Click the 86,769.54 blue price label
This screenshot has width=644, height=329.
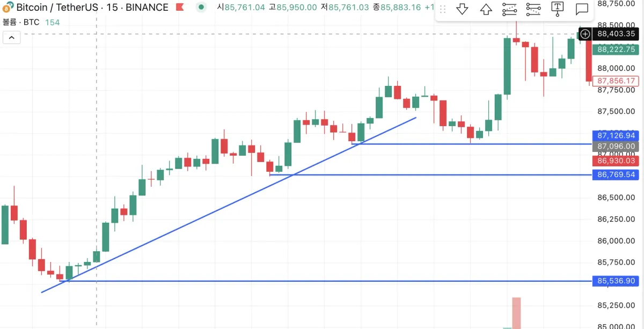click(616, 174)
